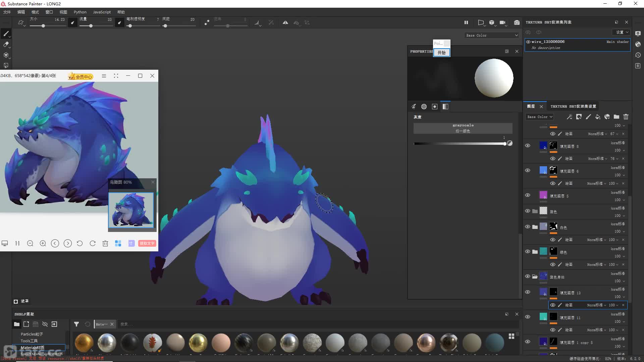Adjust the grayscale value slider

coord(460,144)
